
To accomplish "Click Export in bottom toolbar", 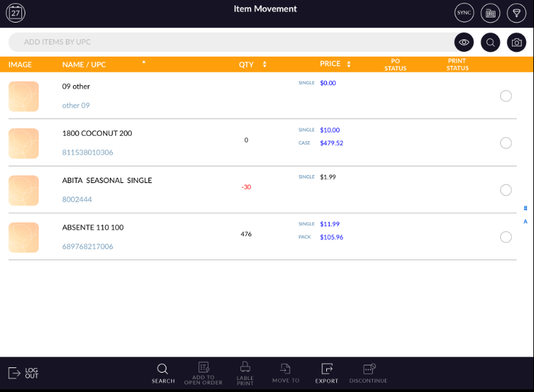I will (326, 373).
